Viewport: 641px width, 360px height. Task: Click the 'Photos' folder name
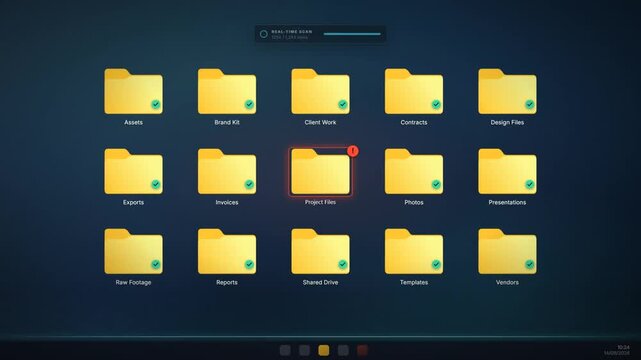414,202
